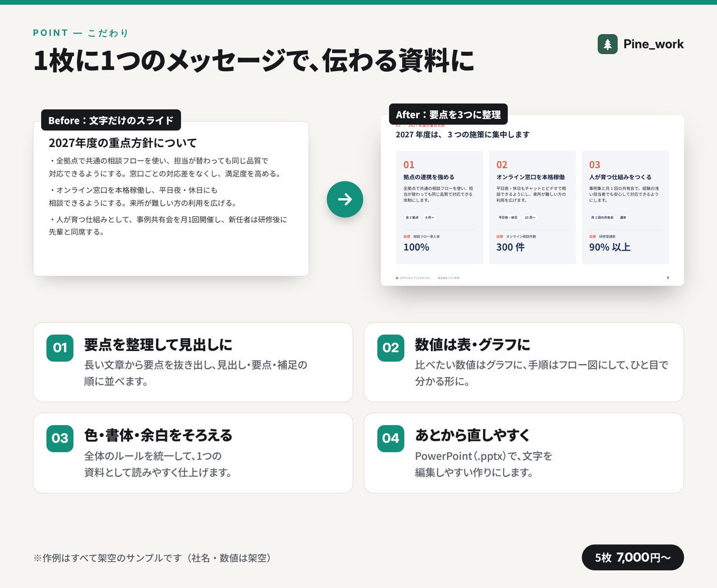The height and width of the screenshot is (588, 717).
Task: Click 拠点の連携を強める card title
Action: point(428,177)
